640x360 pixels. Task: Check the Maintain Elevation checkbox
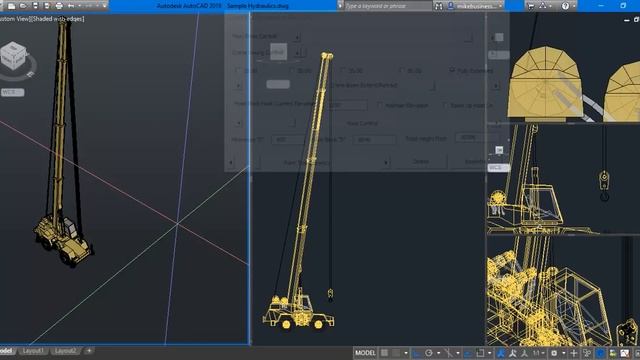(x=380, y=105)
